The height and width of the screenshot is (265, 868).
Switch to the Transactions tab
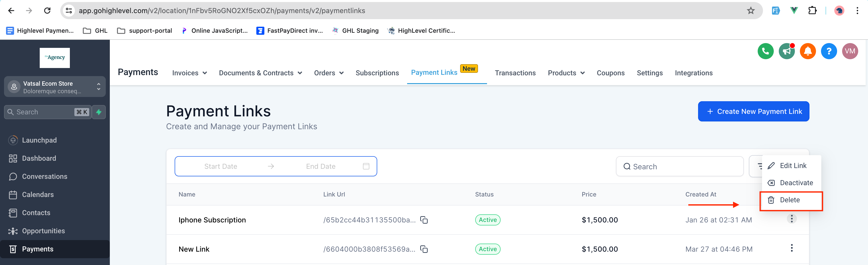click(x=515, y=73)
